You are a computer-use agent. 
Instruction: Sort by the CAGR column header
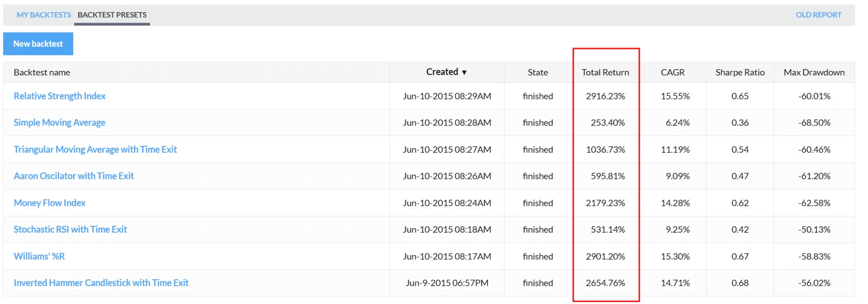point(673,72)
